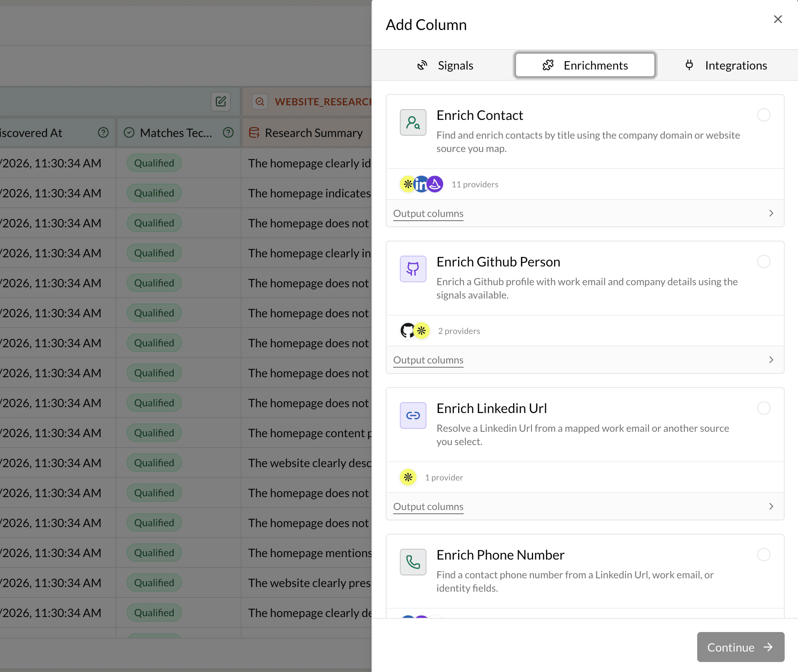Viewport: 798px width, 672px height.
Task: Open the Integrations tab
Action: tap(726, 65)
